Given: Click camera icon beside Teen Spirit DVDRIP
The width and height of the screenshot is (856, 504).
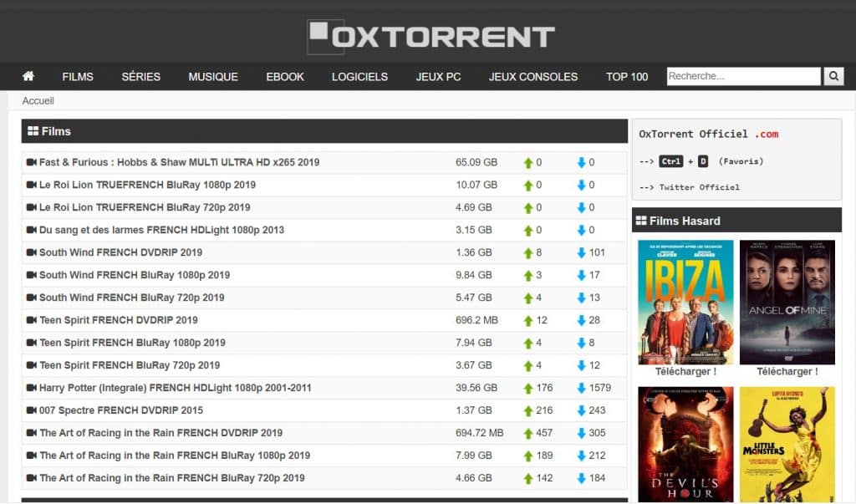Looking at the screenshot, I should coord(32,320).
